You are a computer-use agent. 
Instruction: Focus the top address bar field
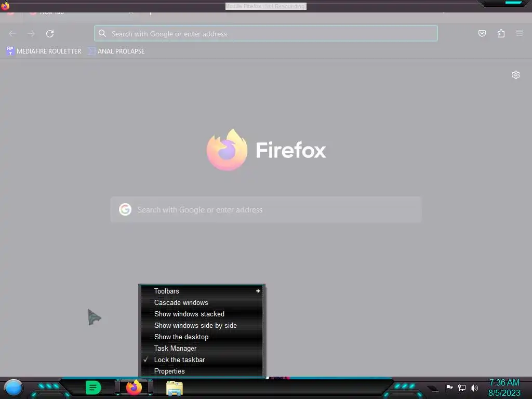(266, 33)
